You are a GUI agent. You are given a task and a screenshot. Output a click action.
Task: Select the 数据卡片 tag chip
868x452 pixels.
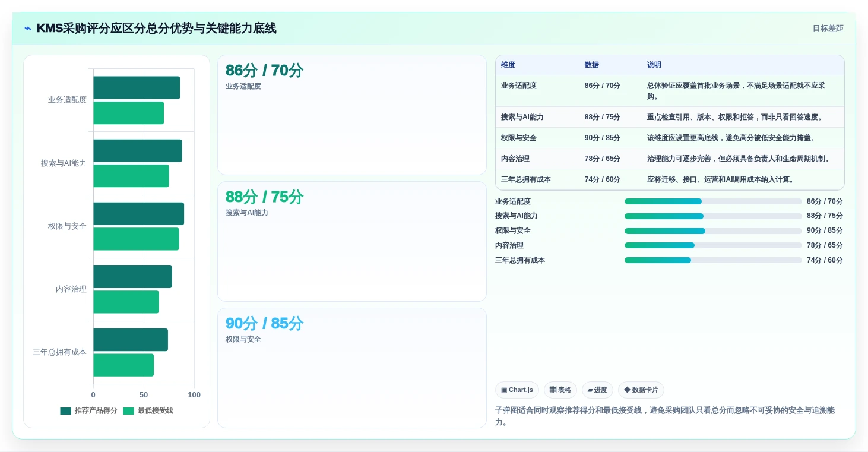(641, 390)
